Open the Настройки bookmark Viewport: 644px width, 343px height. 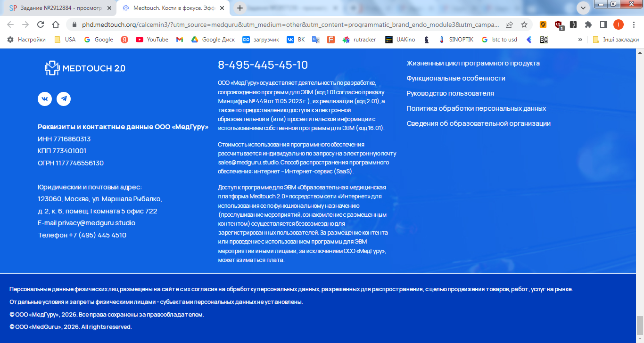coord(26,40)
